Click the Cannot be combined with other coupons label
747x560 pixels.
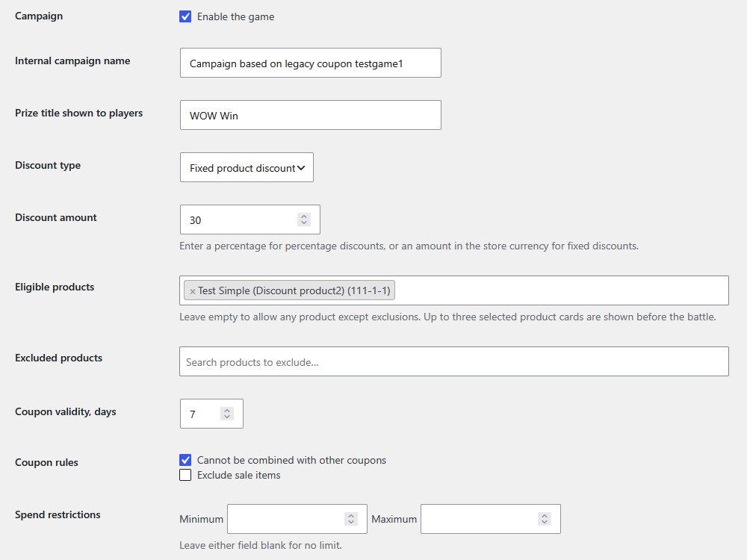pyautogui.click(x=291, y=460)
